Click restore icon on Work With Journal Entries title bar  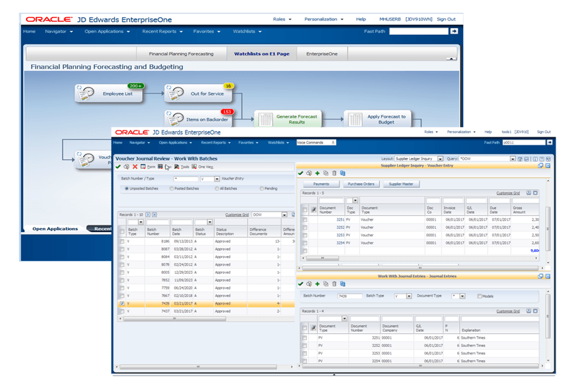coord(541,277)
